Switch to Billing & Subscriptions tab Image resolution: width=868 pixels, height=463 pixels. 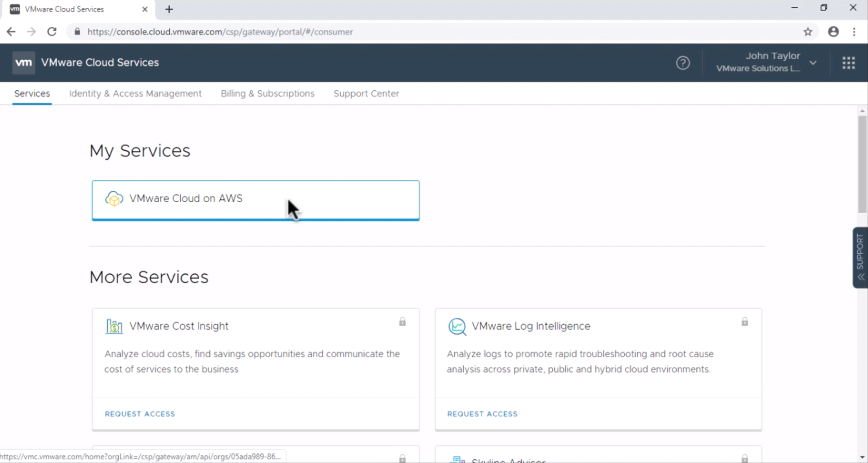[268, 93]
